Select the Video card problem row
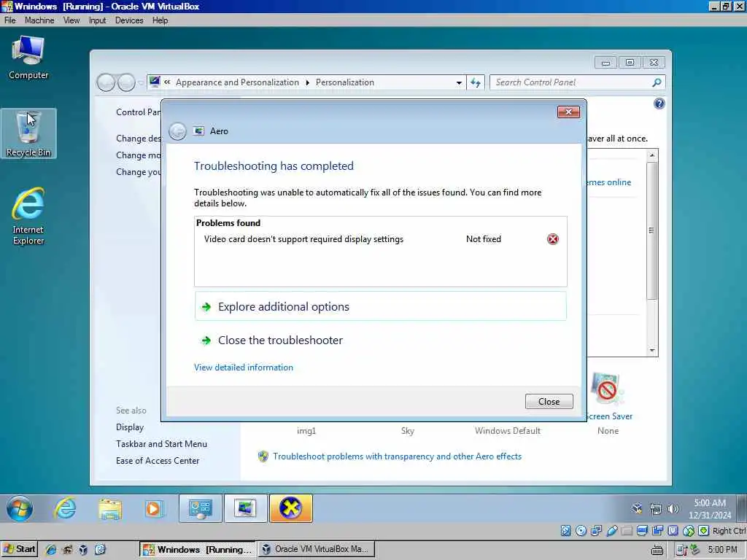This screenshot has width=747, height=560. pos(381,239)
